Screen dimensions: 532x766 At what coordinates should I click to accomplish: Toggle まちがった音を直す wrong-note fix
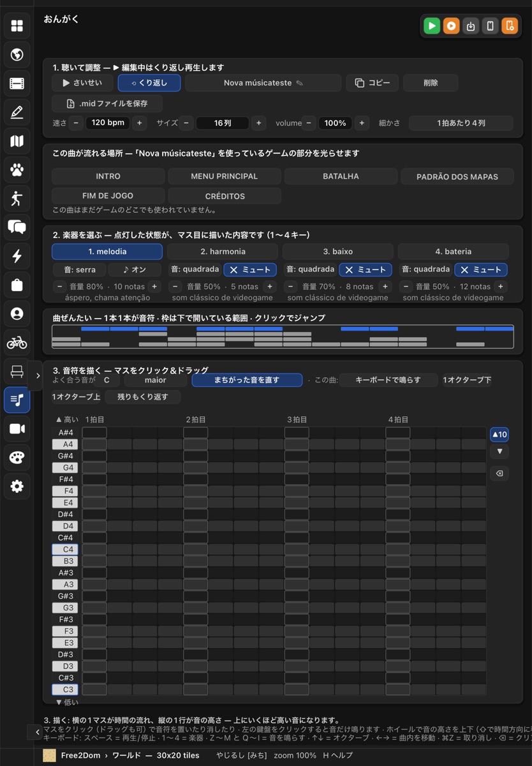(x=247, y=380)
